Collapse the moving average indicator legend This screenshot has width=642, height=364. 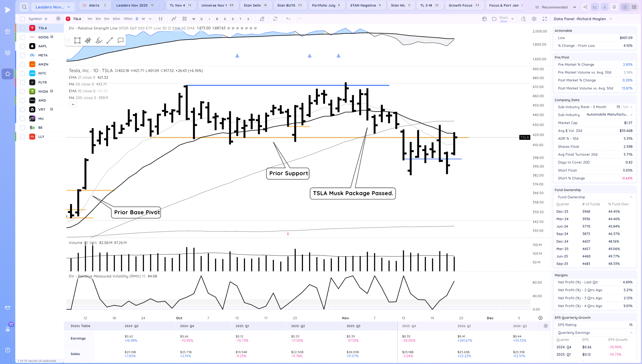pyautogui.click(x=73, y=105)
